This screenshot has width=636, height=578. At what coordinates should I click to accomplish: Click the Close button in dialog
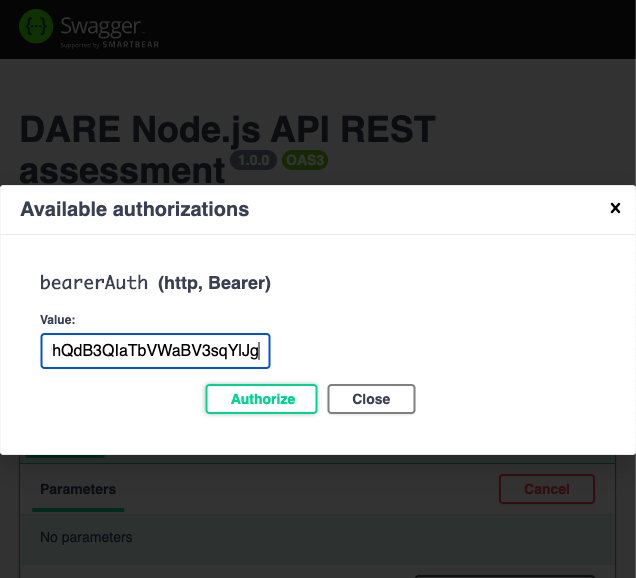tap(371, 399)
